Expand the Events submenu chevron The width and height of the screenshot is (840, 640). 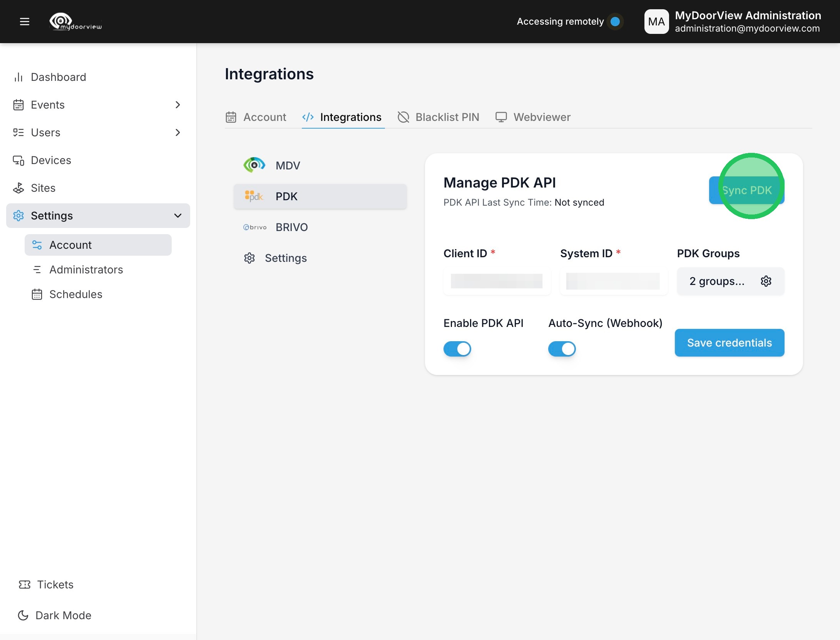177,105
